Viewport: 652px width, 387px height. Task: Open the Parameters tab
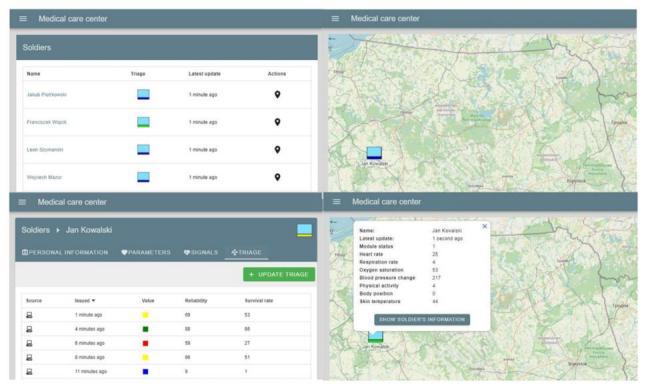pos(146,252)
